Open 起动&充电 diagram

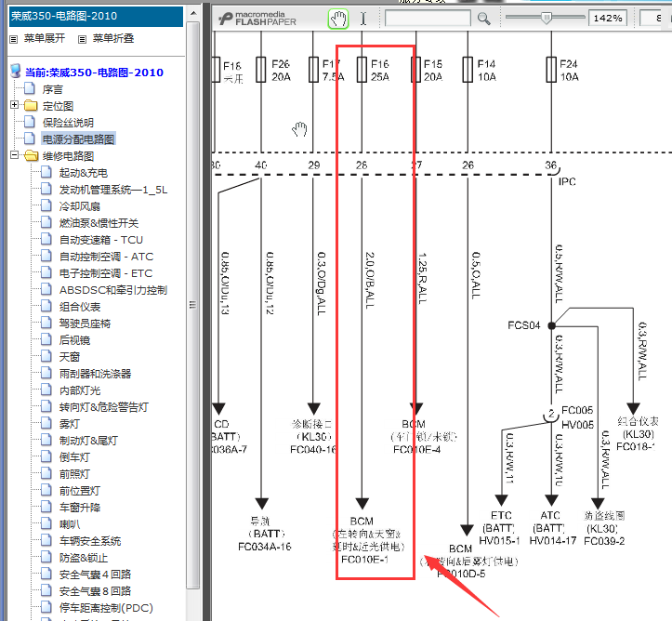coord(83,173)
